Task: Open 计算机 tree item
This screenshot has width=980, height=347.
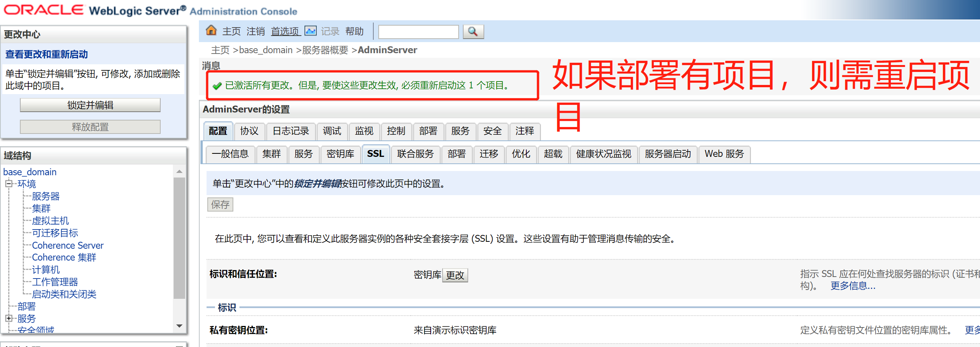Action: [x=46, y=270]
